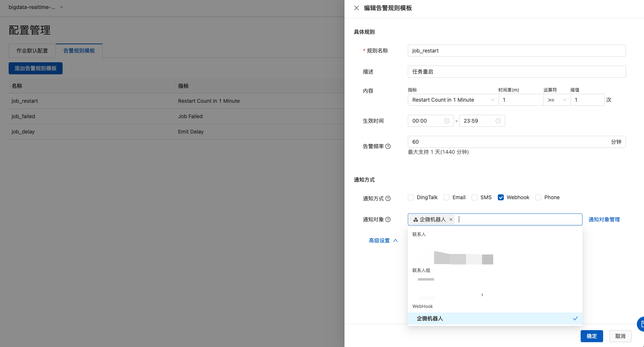This screenshot has height=347, width=644.
Task: Click the 添加告警规则模板 button
Action: click(x=36, y=68)
